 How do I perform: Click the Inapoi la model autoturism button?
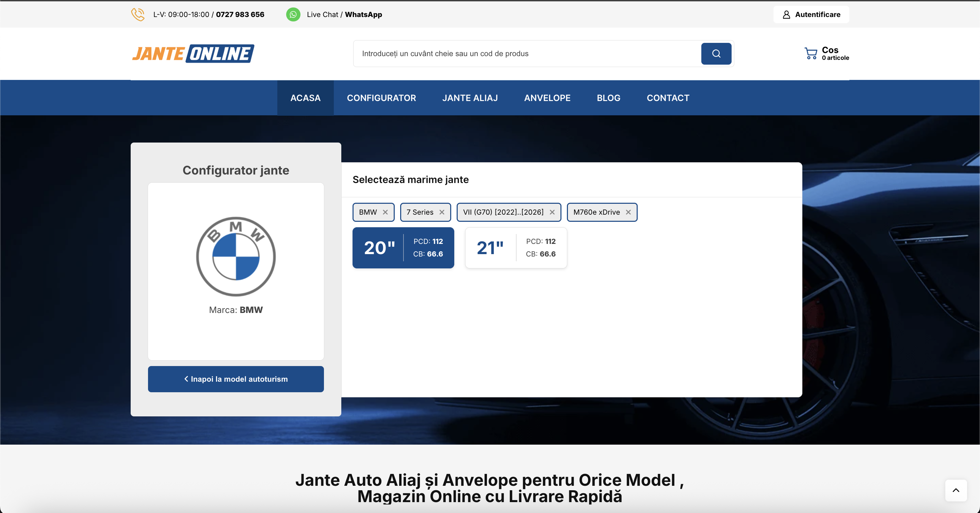coord(235,379)
